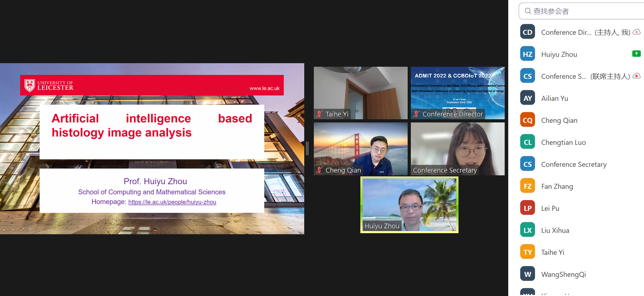Screen dimensions: 644x296
Task: Select the pen tool in slideshow controls
Action: [22, 230]
